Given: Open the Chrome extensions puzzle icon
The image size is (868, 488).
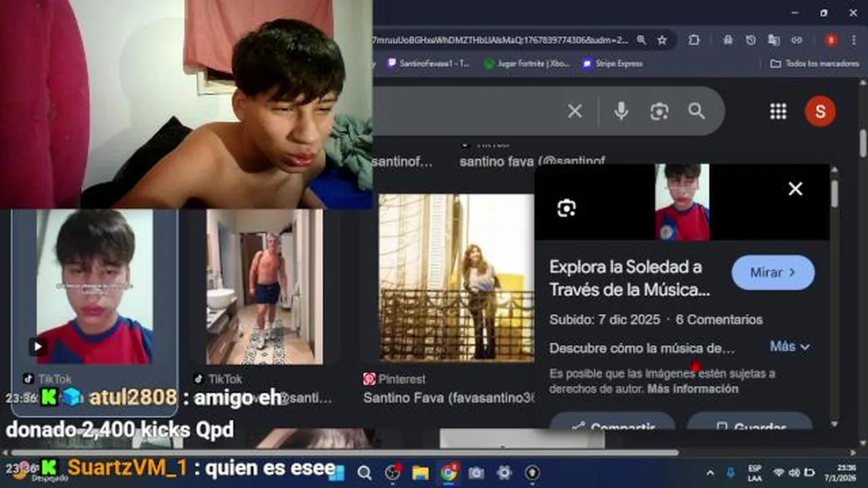Looking at the screenshot, I should tap(694, 40).
